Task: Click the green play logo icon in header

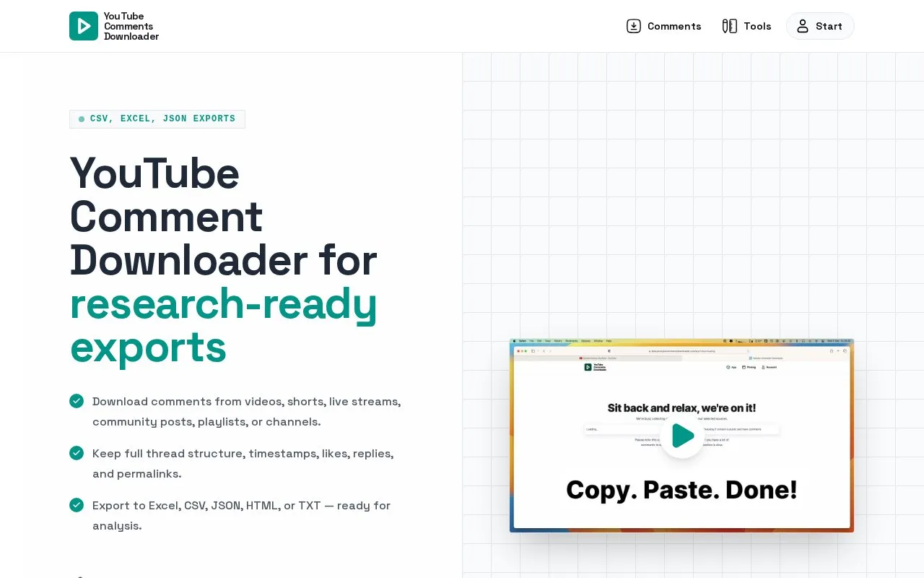Action: click(x=84, y=26)
